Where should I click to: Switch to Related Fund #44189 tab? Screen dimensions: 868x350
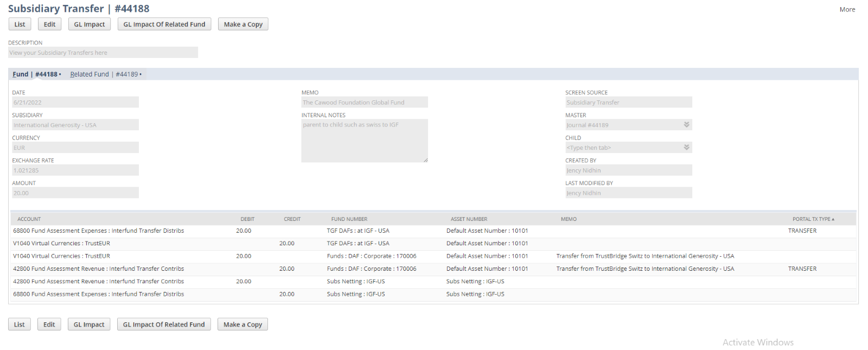coord(105,74)
